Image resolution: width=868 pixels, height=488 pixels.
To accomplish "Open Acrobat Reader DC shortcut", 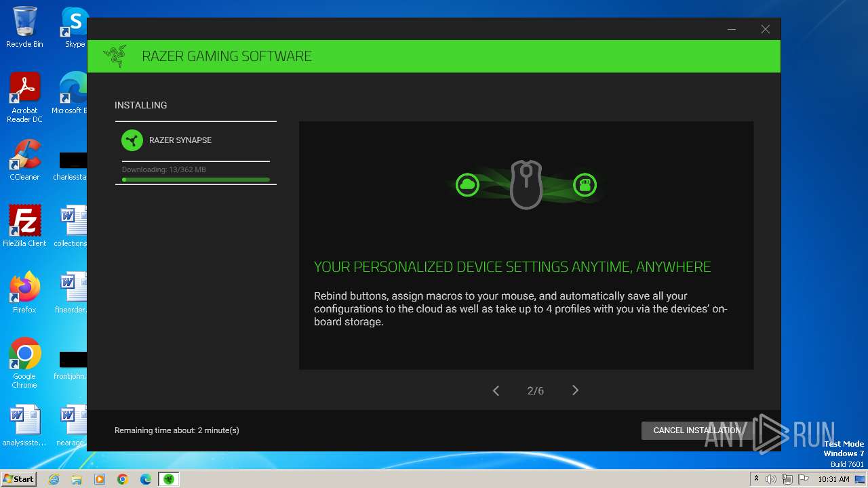I will click(x=24, y=98).
